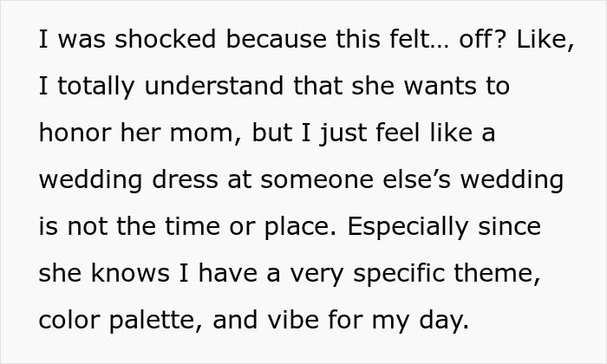The height and width of the screenshot is (364, 607).
Task: Click the word "shocked" in first line
Action: 165,39
